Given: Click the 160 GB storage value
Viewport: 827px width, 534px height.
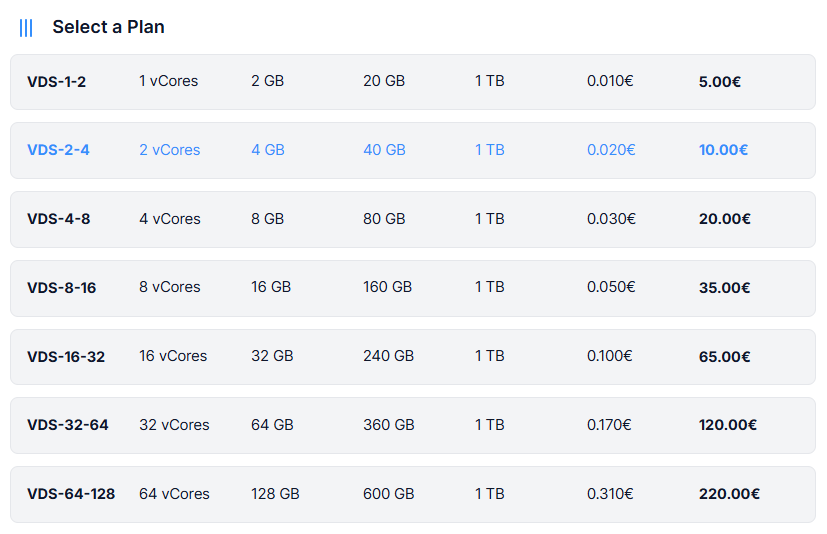Looking at the screenshot, I should coord(387,287).
